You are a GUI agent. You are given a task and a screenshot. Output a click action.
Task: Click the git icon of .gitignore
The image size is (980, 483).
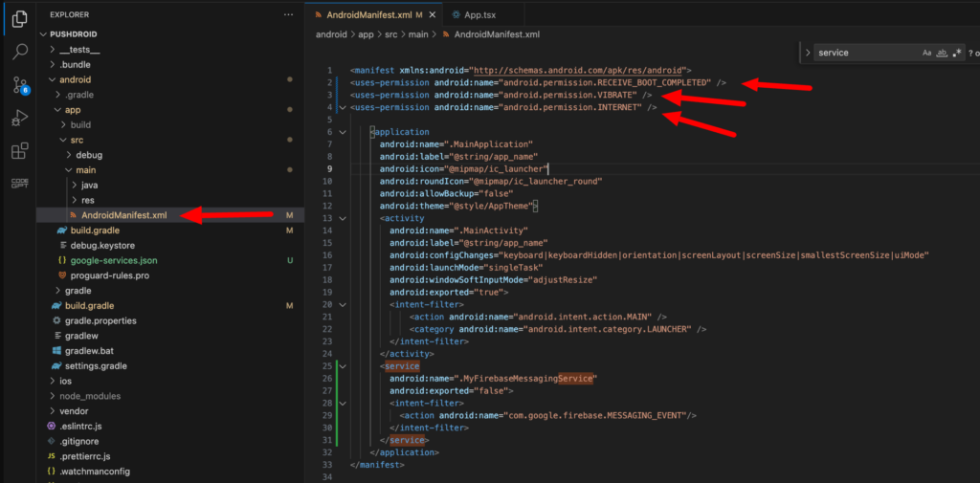click(52, 441)
